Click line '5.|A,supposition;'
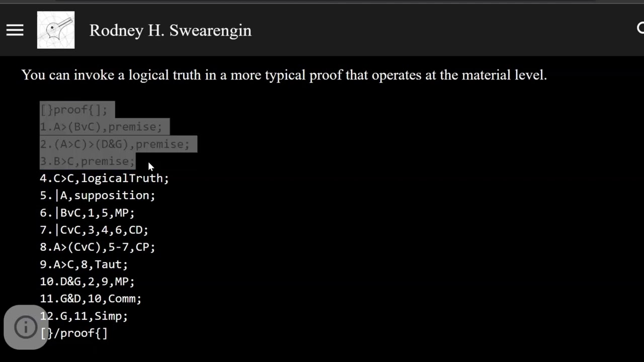This screenshot has width=644, height=362. tap(98, 196)
